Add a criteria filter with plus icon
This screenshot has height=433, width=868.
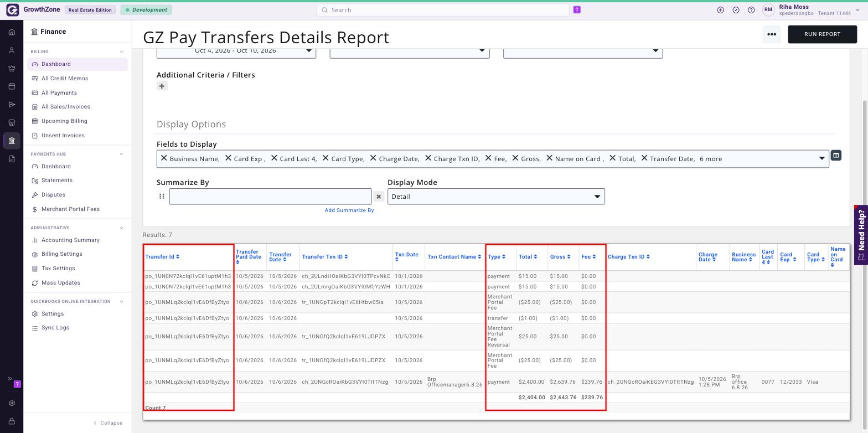coord(162,86)
